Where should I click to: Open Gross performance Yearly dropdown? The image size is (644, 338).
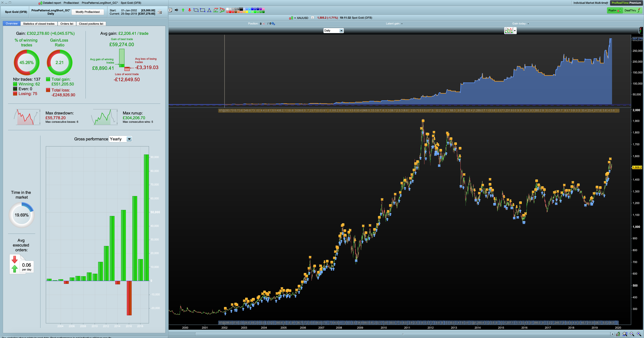(129, 139)
